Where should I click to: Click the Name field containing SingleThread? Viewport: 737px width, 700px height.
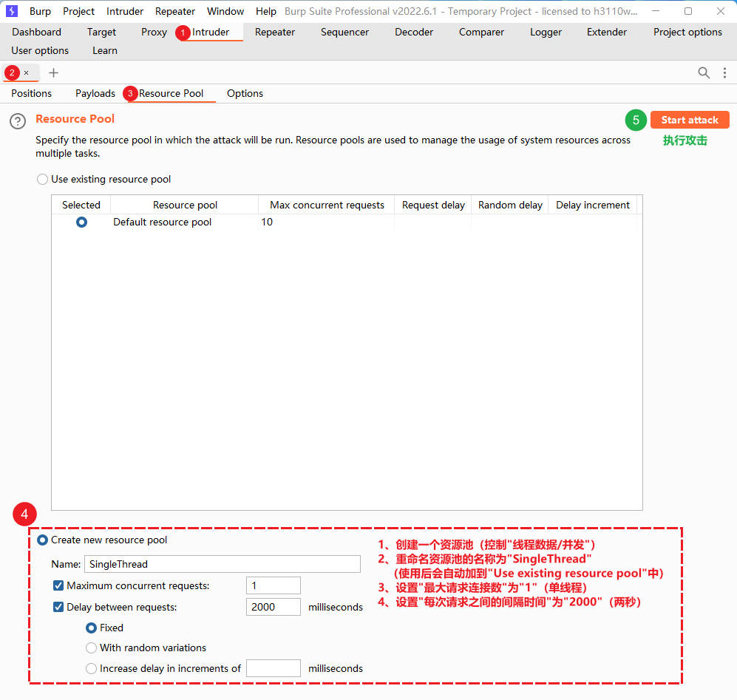pos(223,564)
